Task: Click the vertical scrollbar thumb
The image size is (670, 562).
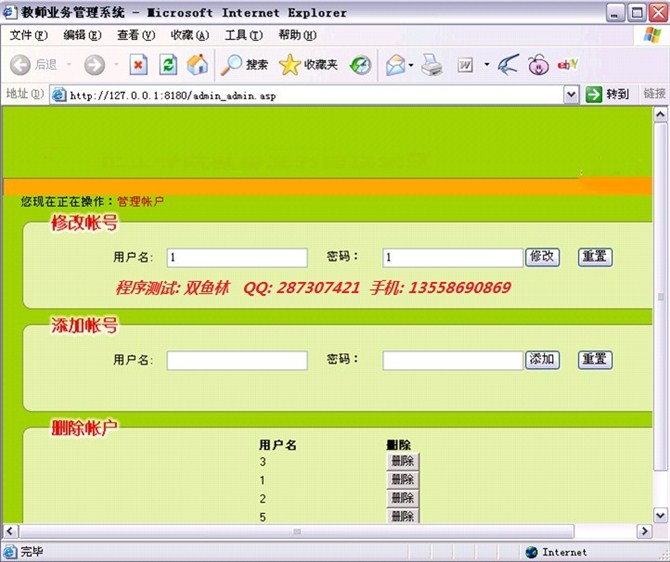Action: [x=660, y=297]
